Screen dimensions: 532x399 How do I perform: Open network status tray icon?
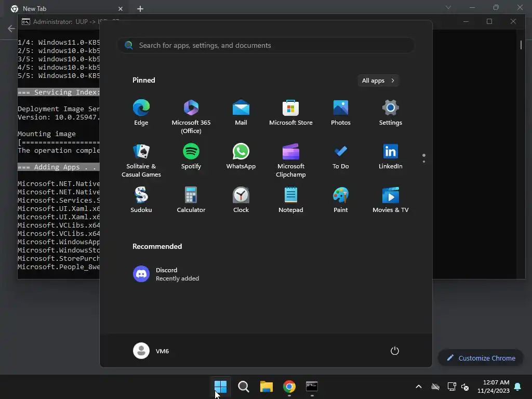point(451,387)
